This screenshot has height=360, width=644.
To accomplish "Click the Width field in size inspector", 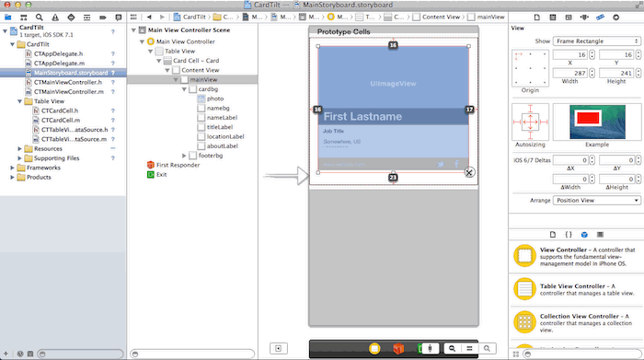I will tap(570, 73).
